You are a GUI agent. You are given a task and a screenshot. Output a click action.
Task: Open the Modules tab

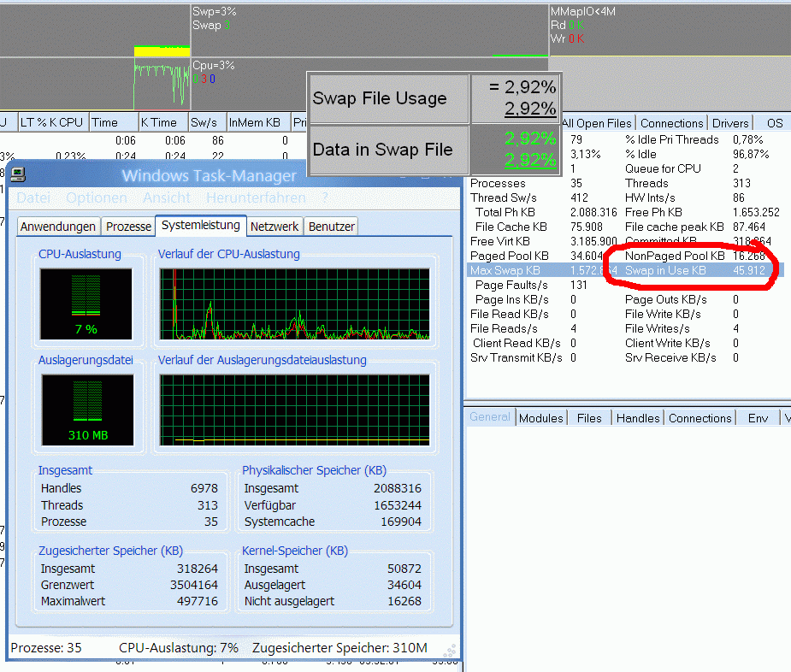click(540, 418)
